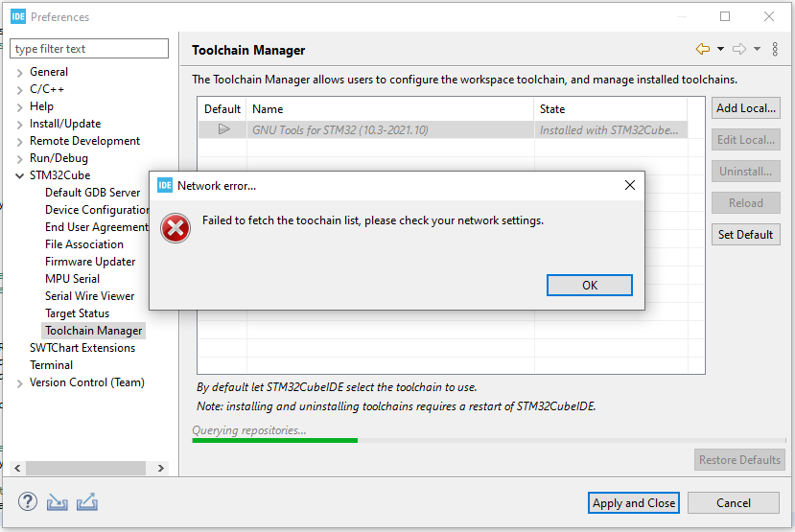The width and height of the screenshot is (795, 532).
Task: Select Serial Wire Viewer page
Action: click(x=90, y=296)
